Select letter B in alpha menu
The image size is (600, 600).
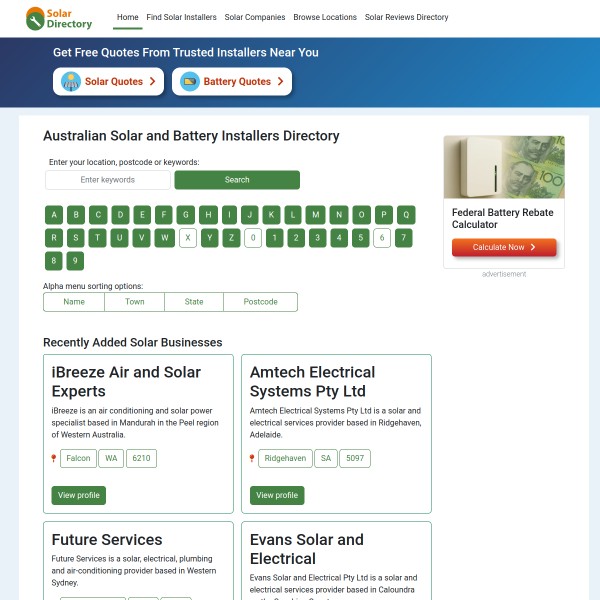(76, 215)
